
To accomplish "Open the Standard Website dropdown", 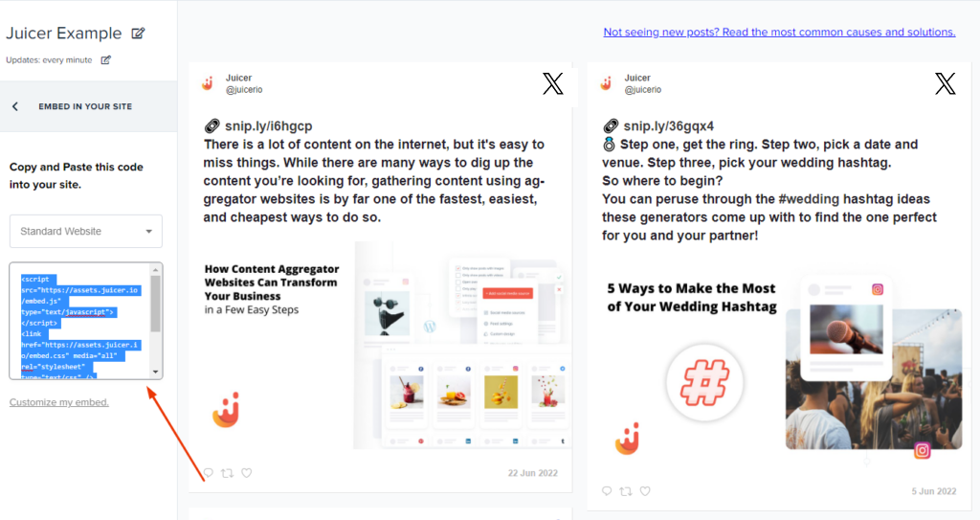I will coord(85,231).
